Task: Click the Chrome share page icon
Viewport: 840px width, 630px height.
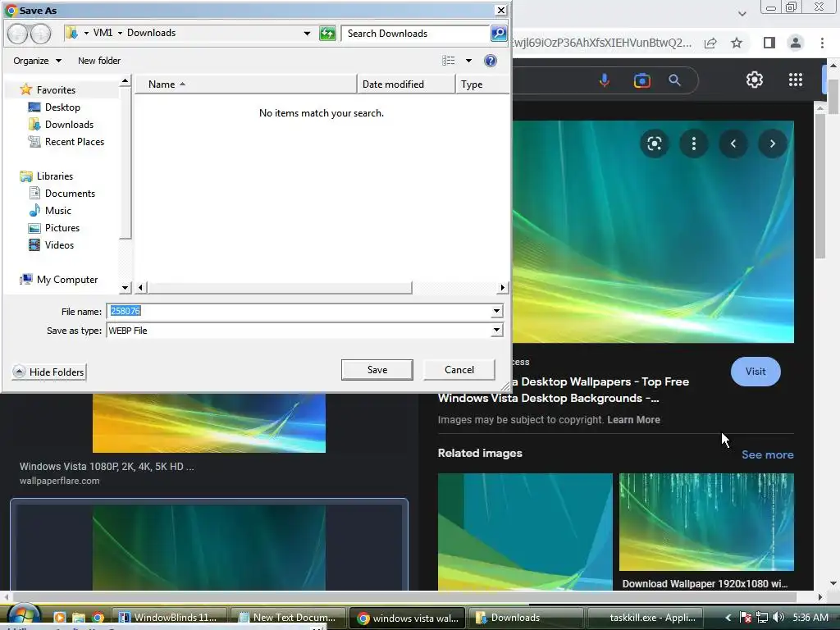Action: coord(710,43)
